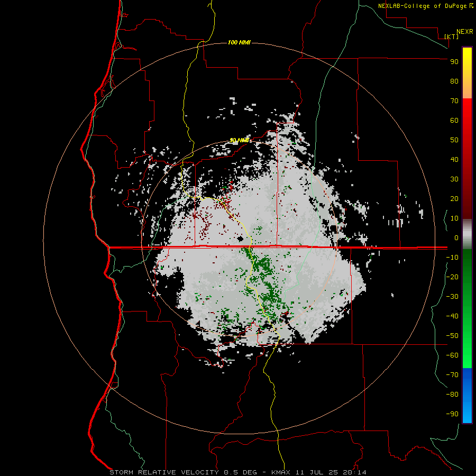
Task: Click the 70 value on the velocity scale
Action: (454, 101)
